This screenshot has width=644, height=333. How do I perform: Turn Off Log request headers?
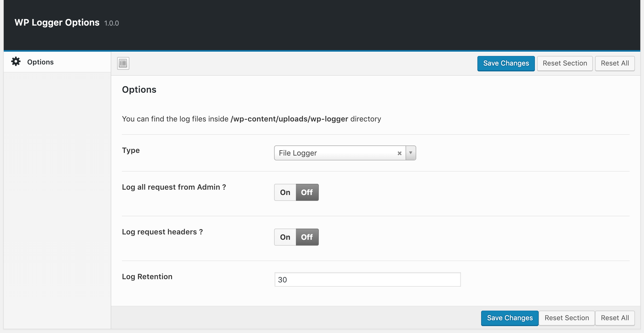[307, 237]
